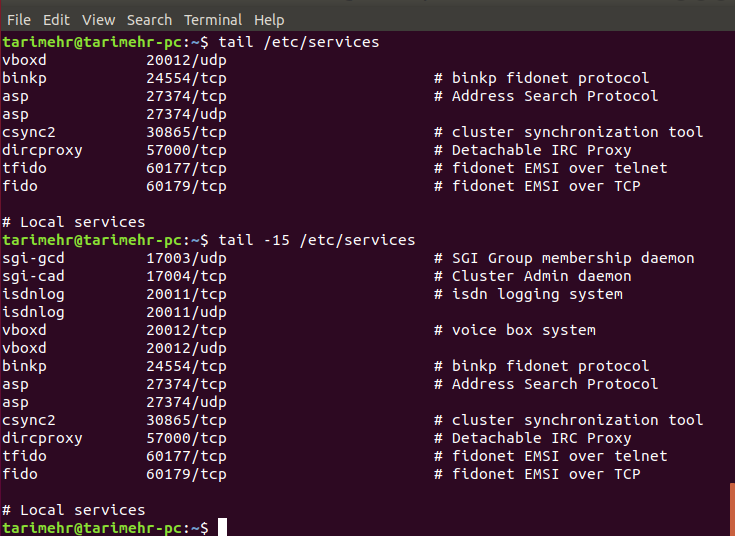Viewport: 735px width, 536px height.
Task: Open the View menu
Action: coord(98,19)
